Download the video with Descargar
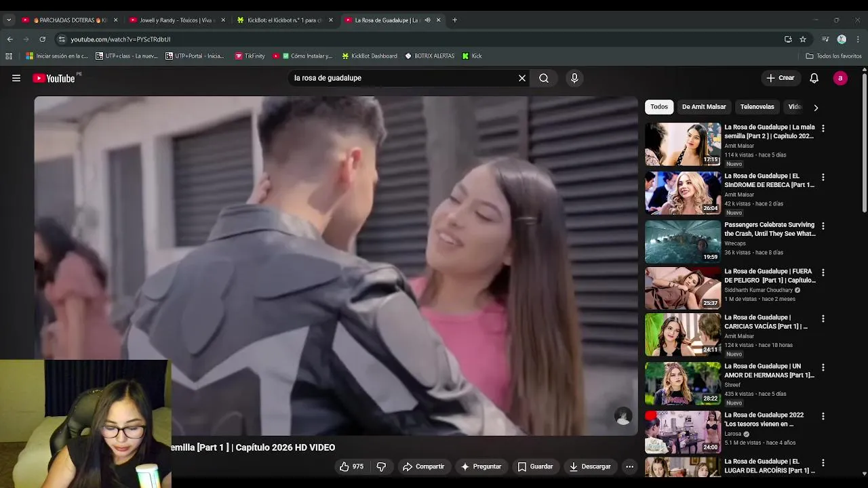This screenshot has height=488, width=868. [x=590, y=466]
